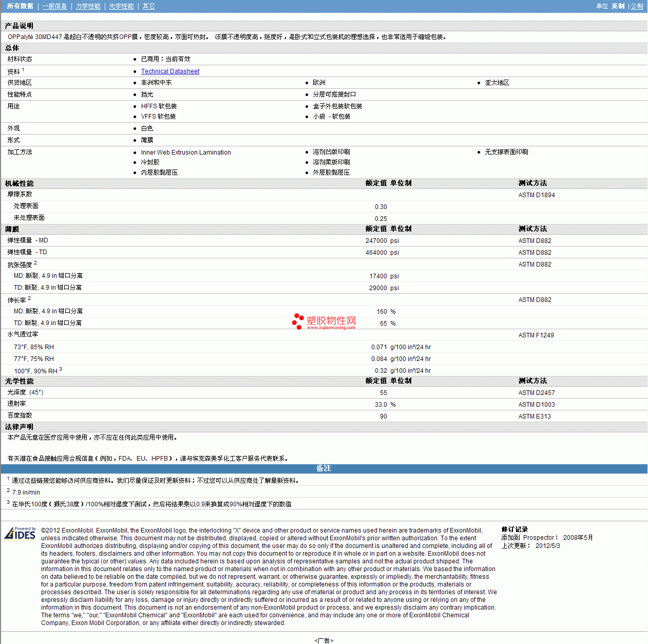Click the 薄膜 section header
Screen dimensions: 648x644
pyautogui.click(x=12, y=229)
